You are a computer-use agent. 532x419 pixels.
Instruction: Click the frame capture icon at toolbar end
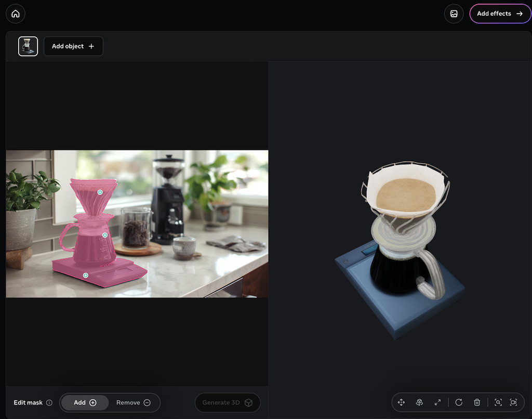pos(513,402)
